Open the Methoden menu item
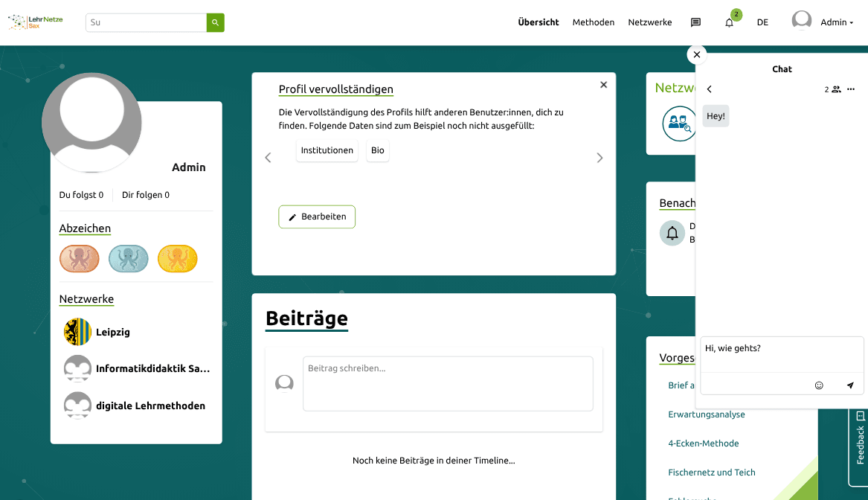Image resolution: width=868 pixels, height=500 pixels. coord(594,22)
